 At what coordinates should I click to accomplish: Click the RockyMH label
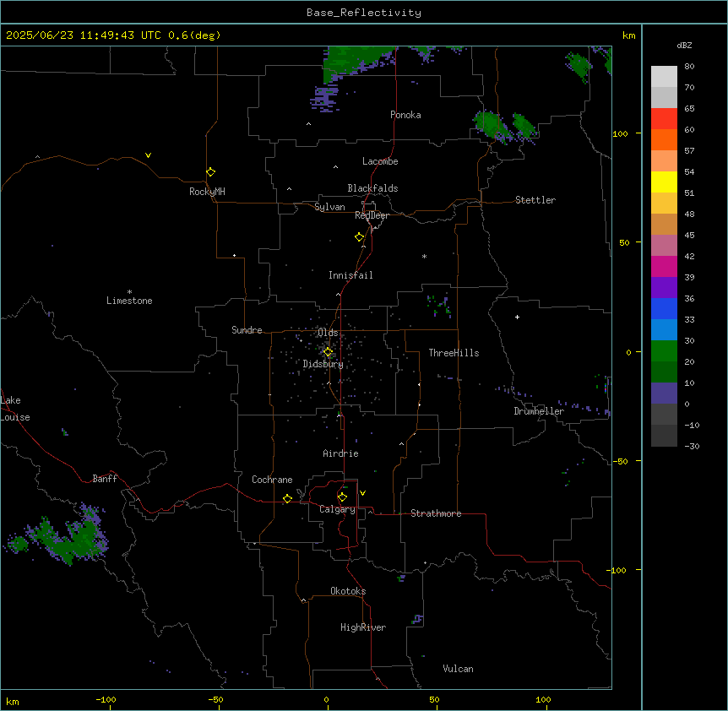[x=207, y=192]
